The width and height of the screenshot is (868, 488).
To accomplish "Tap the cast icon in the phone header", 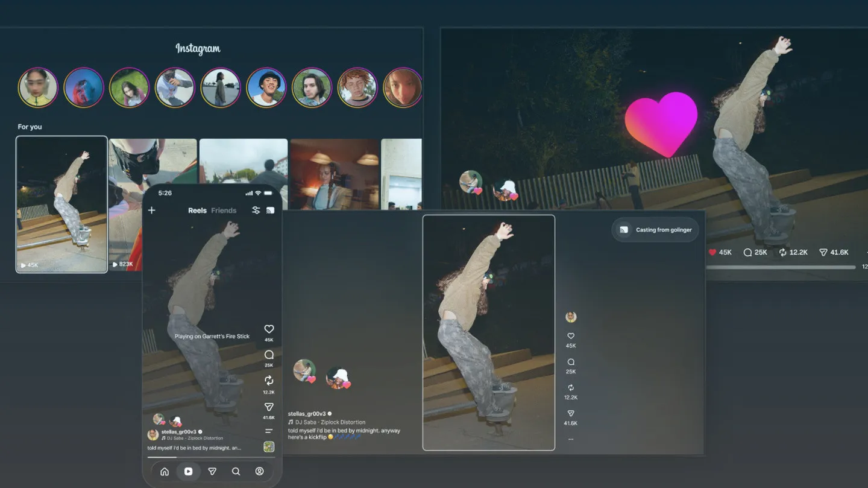I will click(x=270, y=211).
